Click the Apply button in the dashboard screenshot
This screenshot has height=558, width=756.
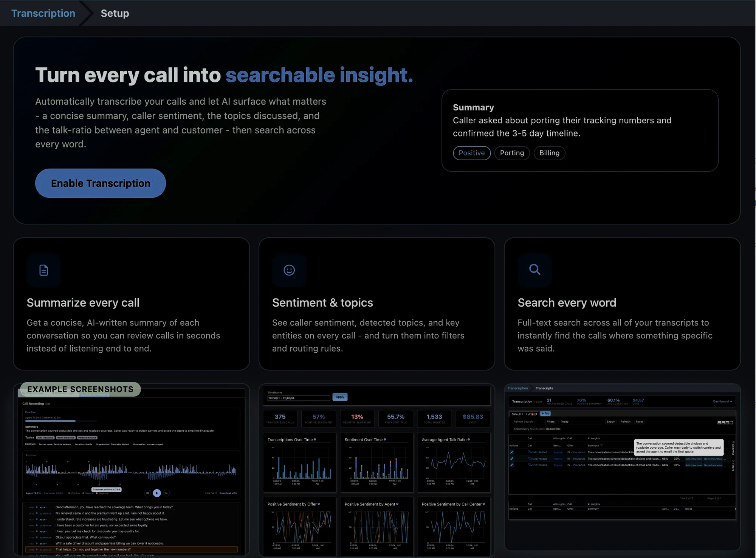pos(340,397)
